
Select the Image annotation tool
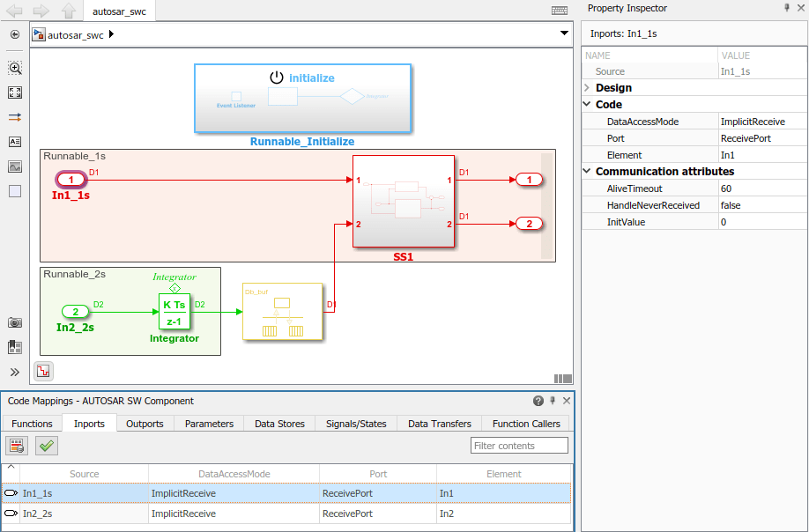(15, 166)
